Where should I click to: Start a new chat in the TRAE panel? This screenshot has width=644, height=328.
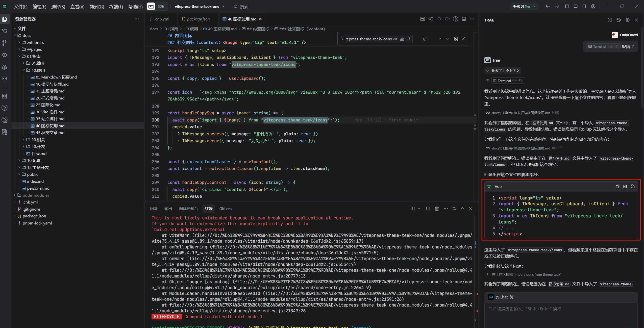610,20
